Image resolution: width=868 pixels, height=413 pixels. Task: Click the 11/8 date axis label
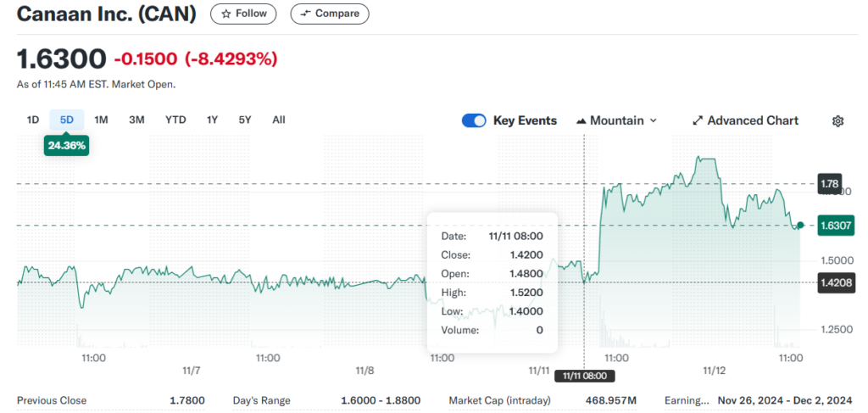[364, 371]
